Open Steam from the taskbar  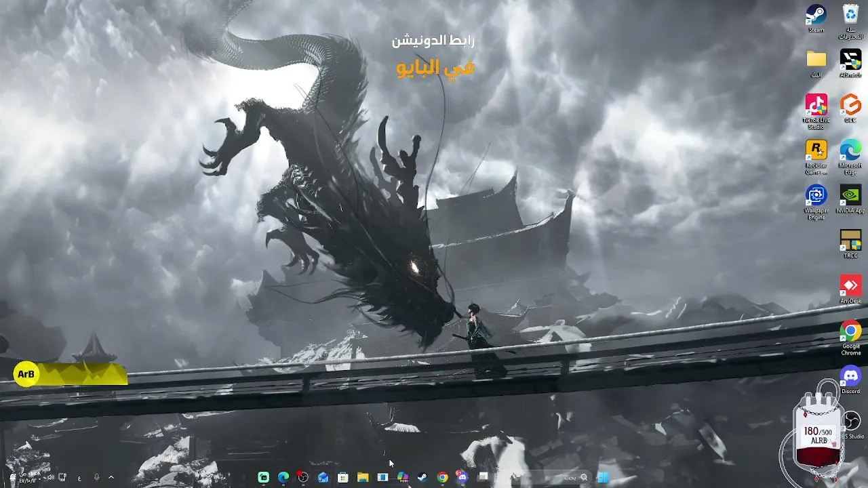tap(422, 477)
